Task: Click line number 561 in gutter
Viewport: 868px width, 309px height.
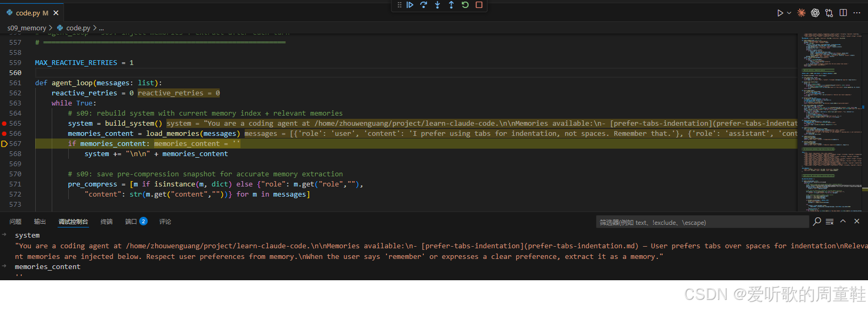Action: (15, 83)
